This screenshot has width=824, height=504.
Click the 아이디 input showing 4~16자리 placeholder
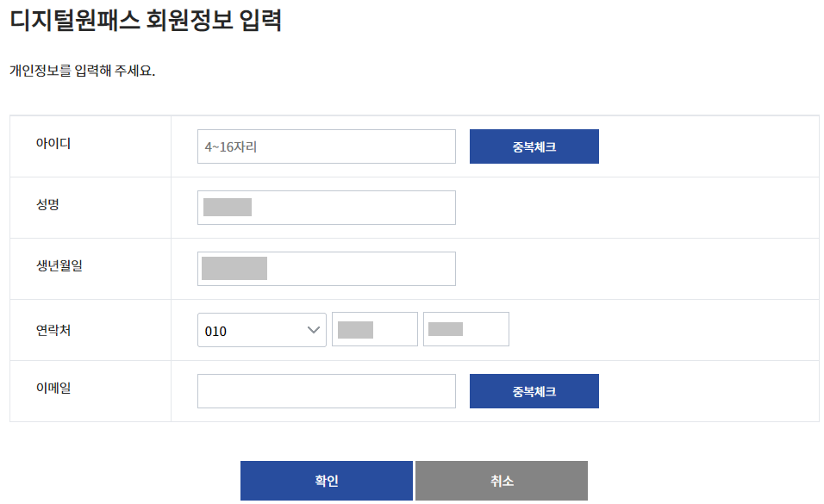[x=326, y=146]
